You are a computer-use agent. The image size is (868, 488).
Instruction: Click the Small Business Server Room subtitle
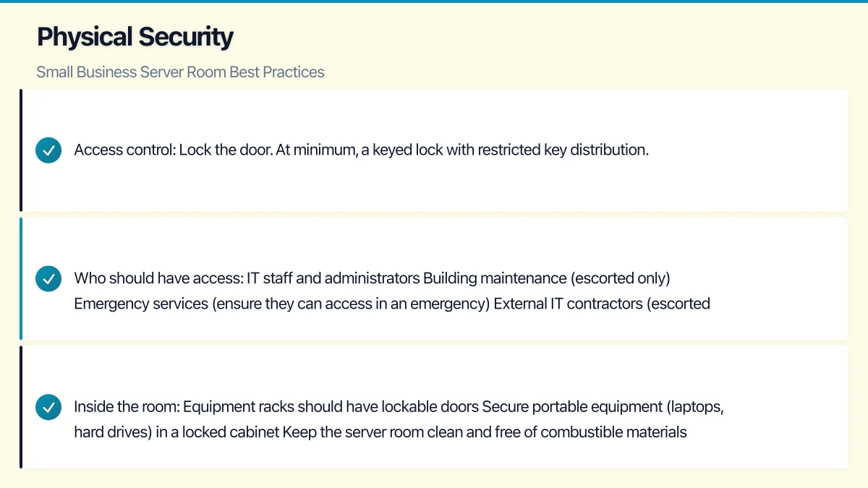180,72
